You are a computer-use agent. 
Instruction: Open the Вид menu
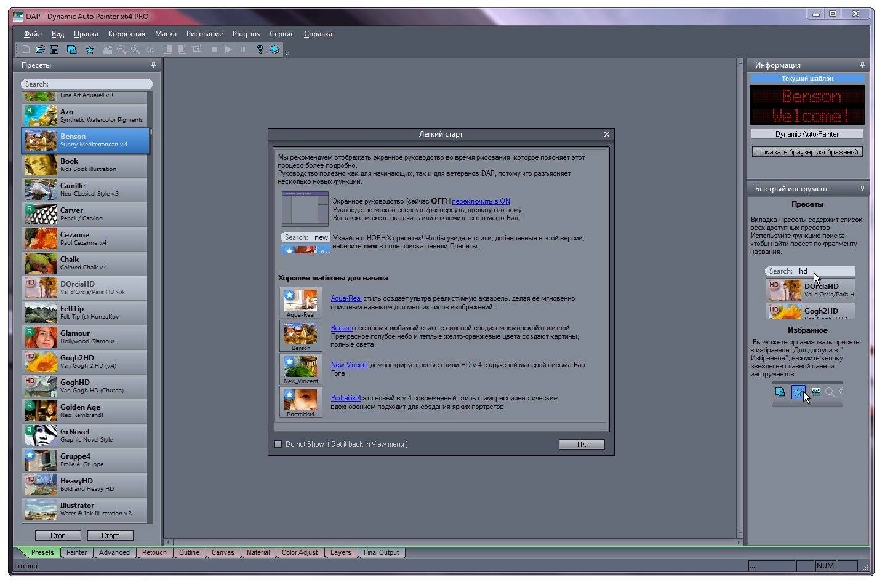pyautogui.click(x=58, y=34)
